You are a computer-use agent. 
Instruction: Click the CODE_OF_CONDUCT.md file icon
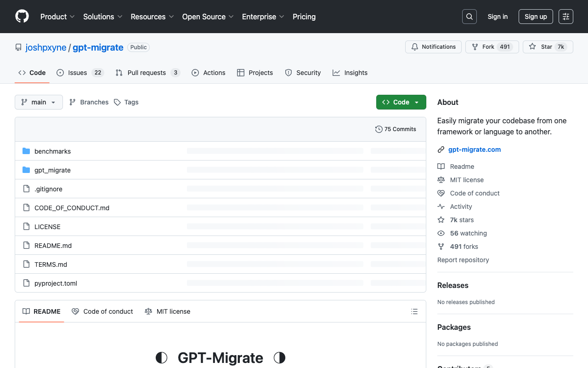[x=26, y=208]
